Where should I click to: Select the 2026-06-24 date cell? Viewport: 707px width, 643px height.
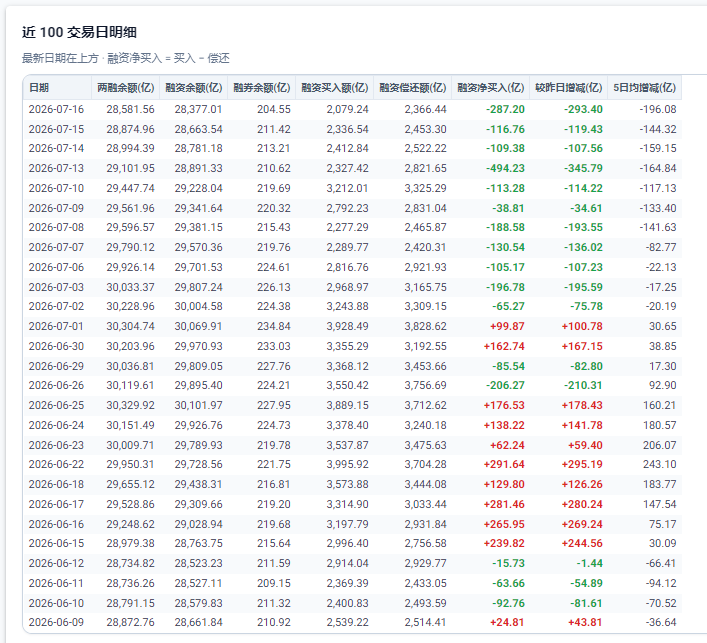tap(56, 425)
